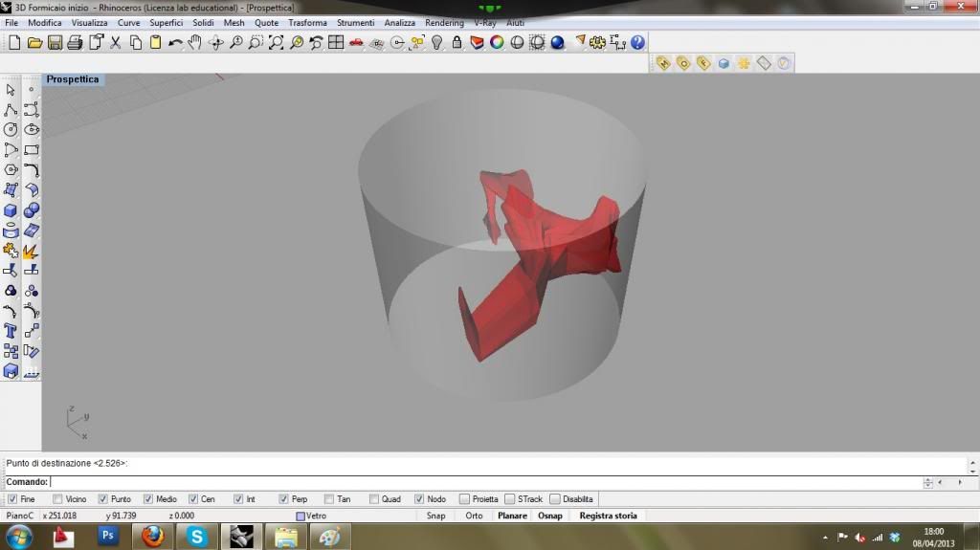Open the Modifica menu
This screenshot has width=980, height=550.
pos(44,23)
